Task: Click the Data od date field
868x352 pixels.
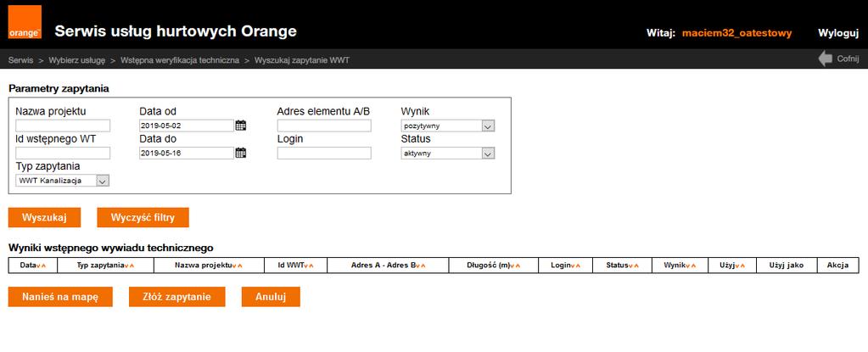Action: click(187, 126)
